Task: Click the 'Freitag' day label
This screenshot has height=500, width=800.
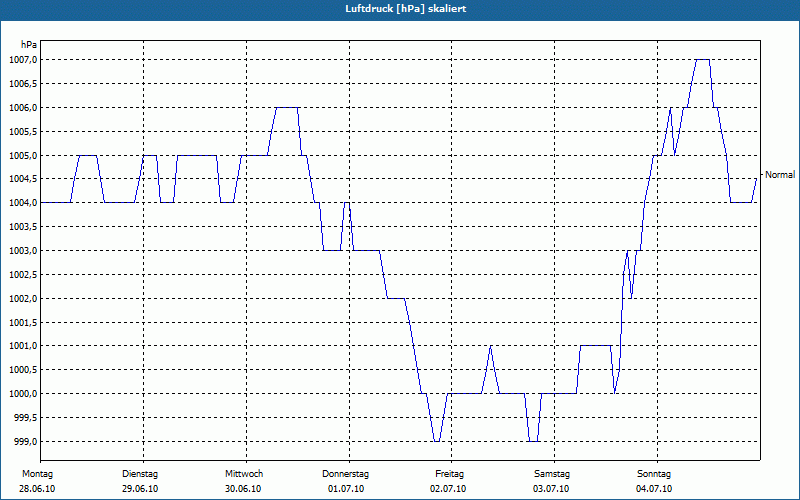Action: [x=449, y=474]
